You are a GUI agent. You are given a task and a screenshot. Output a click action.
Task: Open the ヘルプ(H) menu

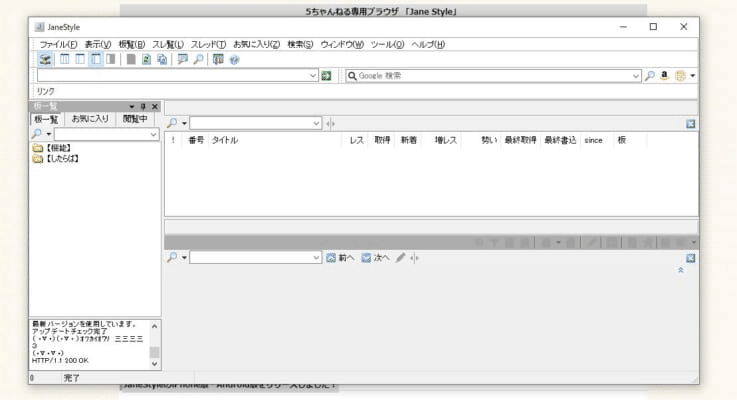[428, 44]
